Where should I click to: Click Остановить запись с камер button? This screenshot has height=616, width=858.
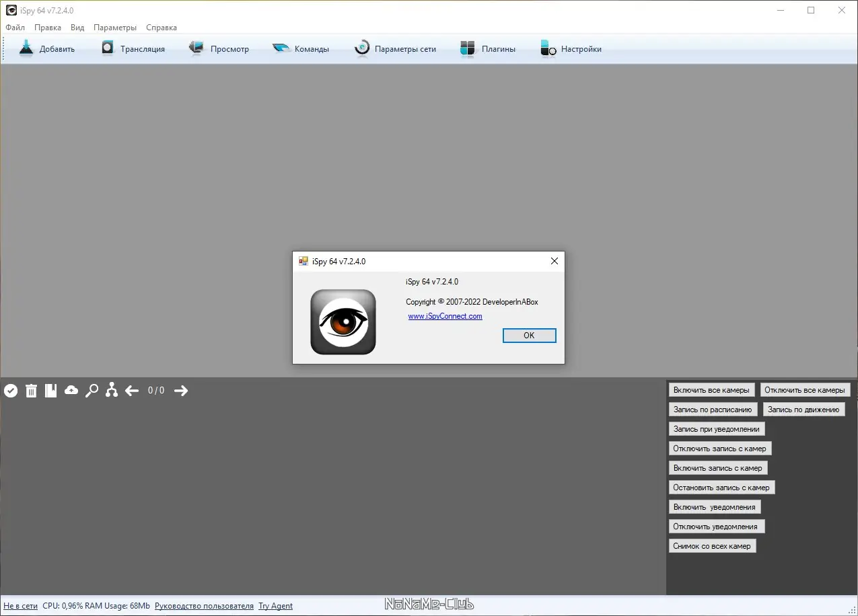pyautogui.click(x=721, y=488)
